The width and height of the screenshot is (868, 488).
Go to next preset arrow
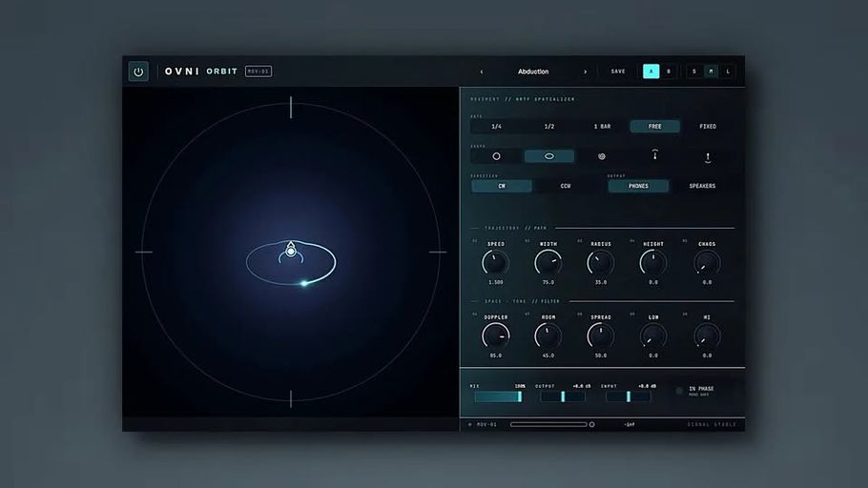pos(585,71)
